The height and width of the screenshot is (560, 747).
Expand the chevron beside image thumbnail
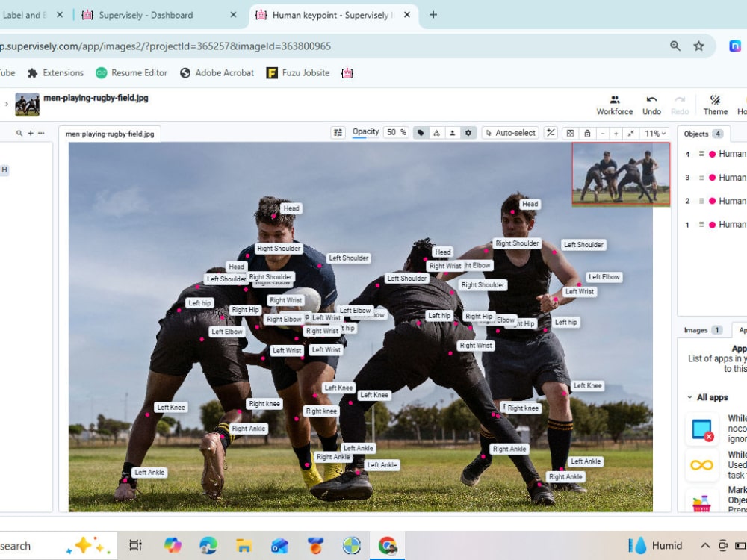tap(6, 103)
